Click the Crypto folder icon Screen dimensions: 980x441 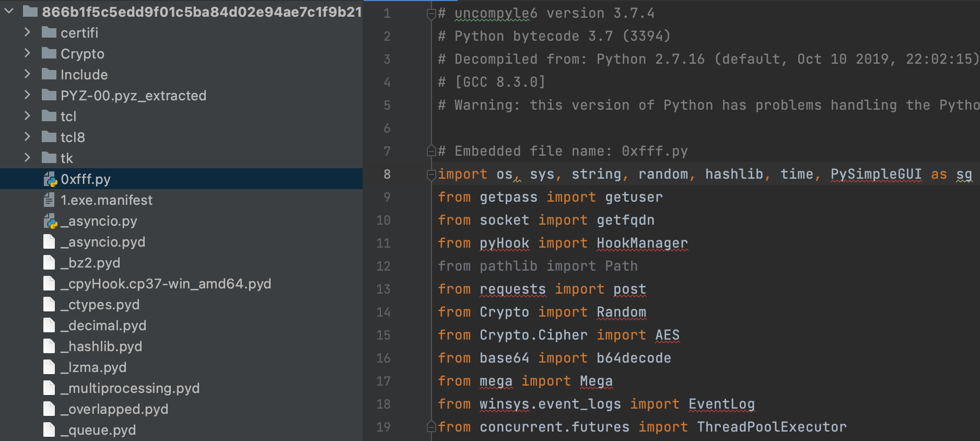(x=49, y=54)
